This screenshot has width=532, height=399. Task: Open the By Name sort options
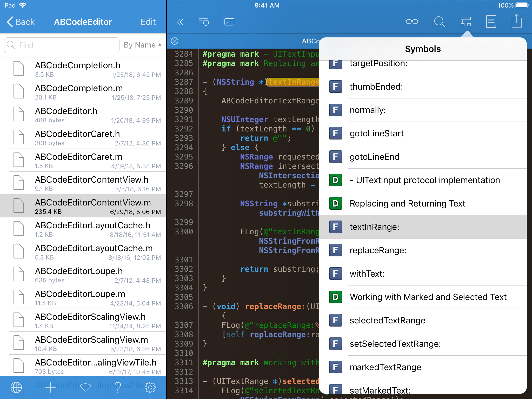[142, 45]
